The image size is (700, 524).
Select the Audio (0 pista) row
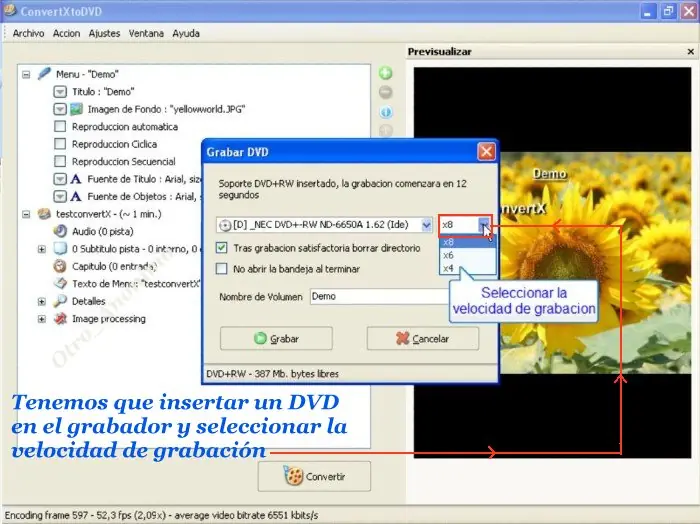pos(103,232)
